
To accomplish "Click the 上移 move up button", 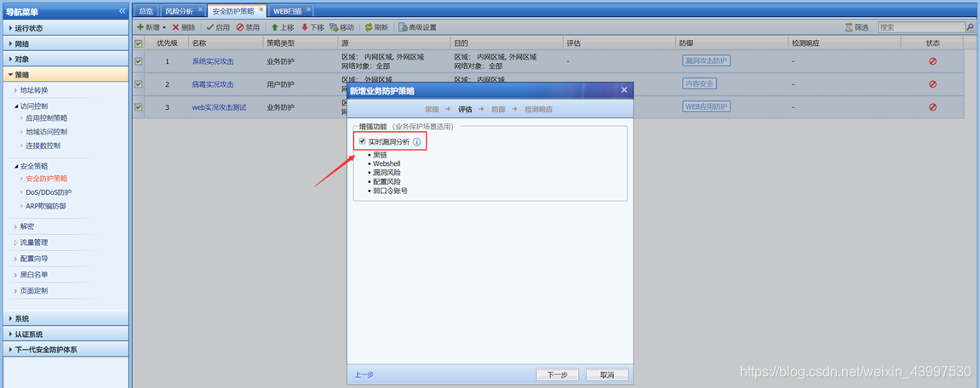I will (283, 27).
